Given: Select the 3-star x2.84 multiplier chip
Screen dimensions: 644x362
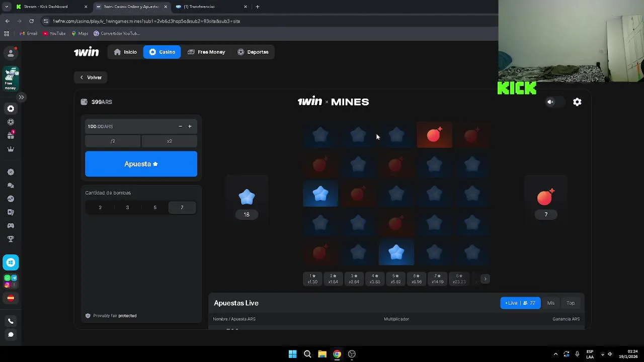Looking at the screenshot, I should click(354, 279).
